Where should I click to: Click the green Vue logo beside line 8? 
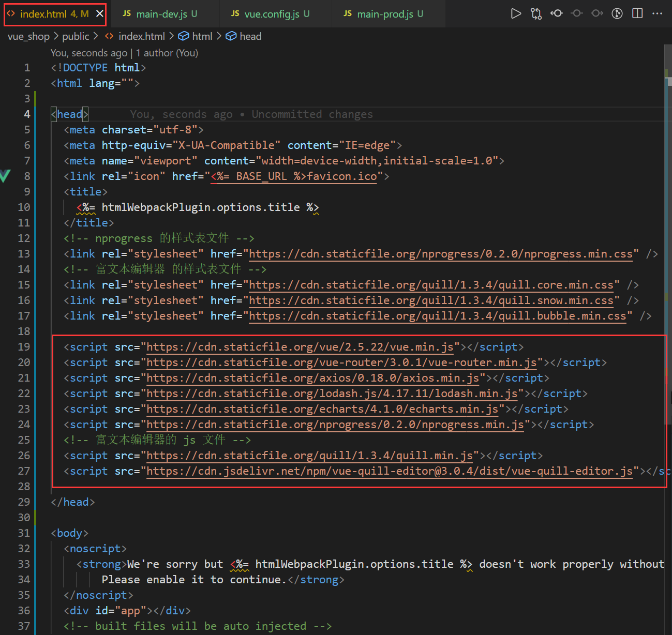[x=5, y=176]
